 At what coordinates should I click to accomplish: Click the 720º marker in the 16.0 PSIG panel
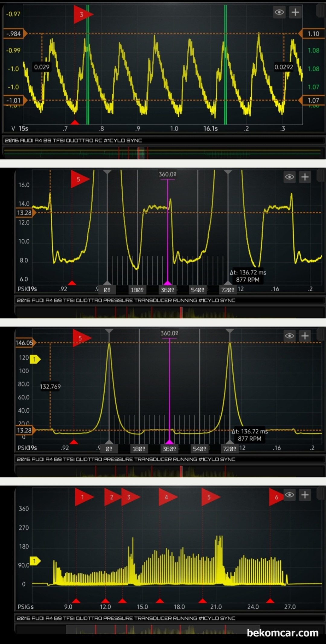228,290
